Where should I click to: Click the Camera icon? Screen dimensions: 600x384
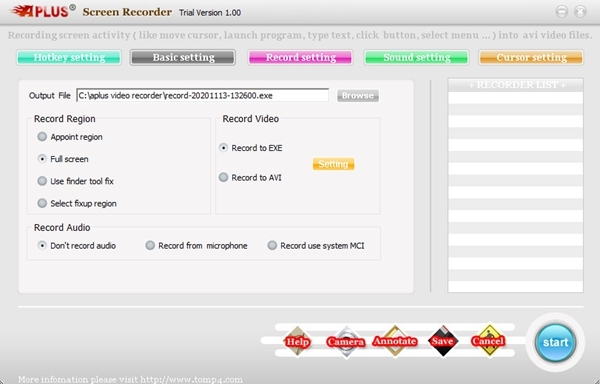346,341
